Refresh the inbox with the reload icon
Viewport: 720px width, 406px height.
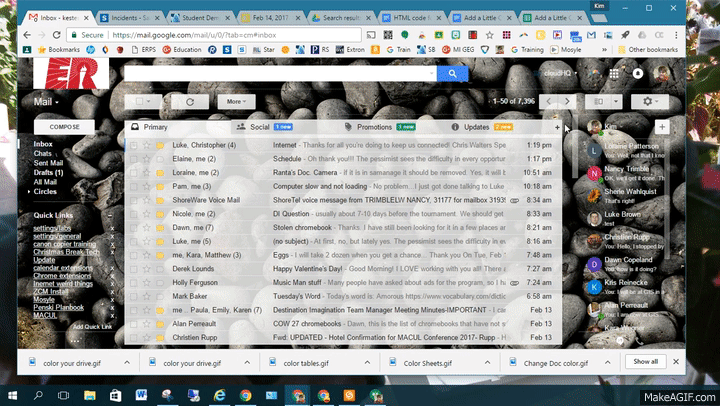point(190,101)
